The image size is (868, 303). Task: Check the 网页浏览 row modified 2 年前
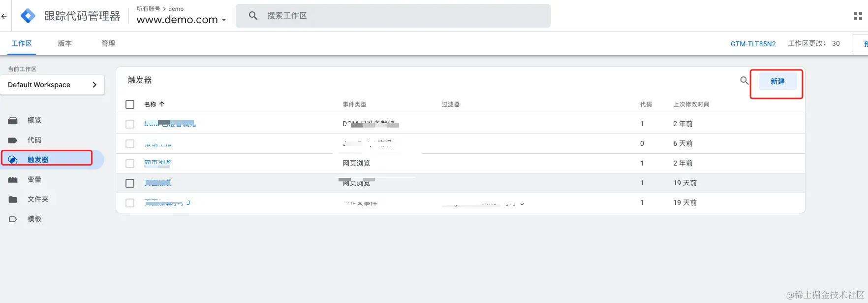(x=130, y=164)
